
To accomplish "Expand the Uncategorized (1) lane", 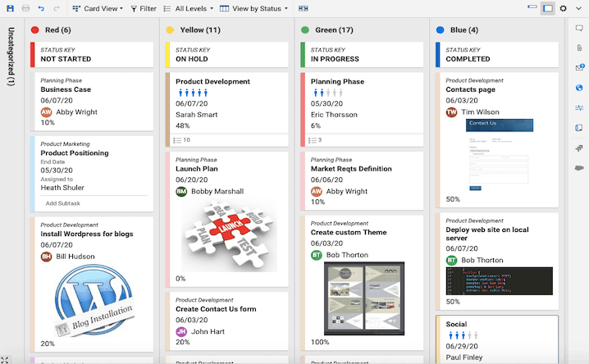I will (11, 57).
